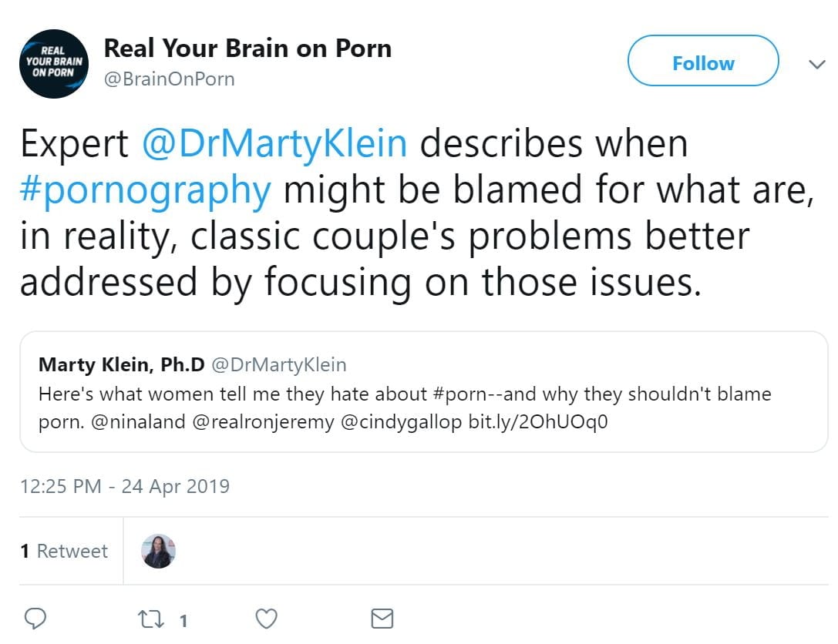Open the @DrMartyKlein mention in tweet text
Screen dimensions: 838x644
tap(274, 144)
